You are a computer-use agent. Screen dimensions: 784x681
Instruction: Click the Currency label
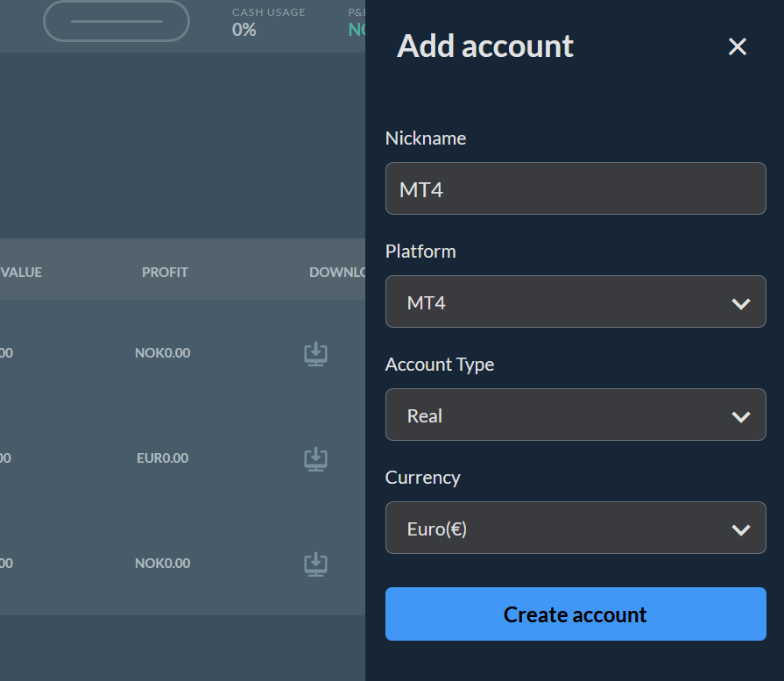coord(422,478)
